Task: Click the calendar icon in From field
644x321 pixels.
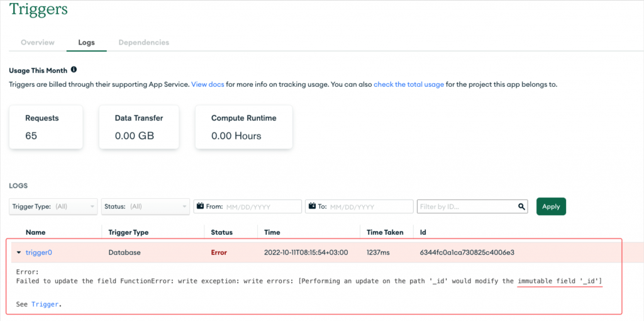Action: (201, 206)
